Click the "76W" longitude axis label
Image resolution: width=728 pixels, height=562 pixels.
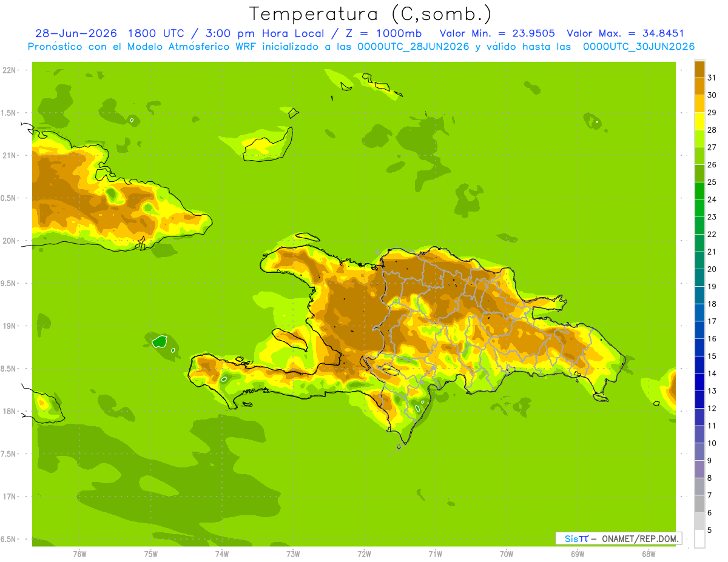coord(79,554)
